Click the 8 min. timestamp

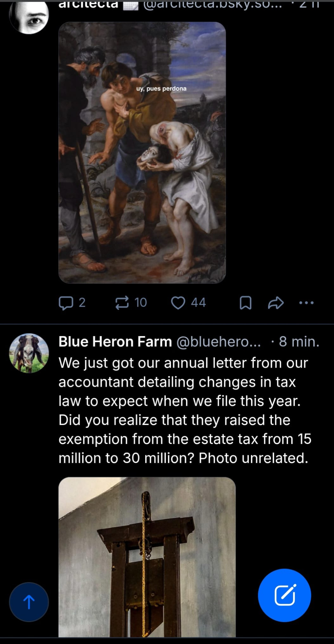pyautogui.click(x=299, y=341)
